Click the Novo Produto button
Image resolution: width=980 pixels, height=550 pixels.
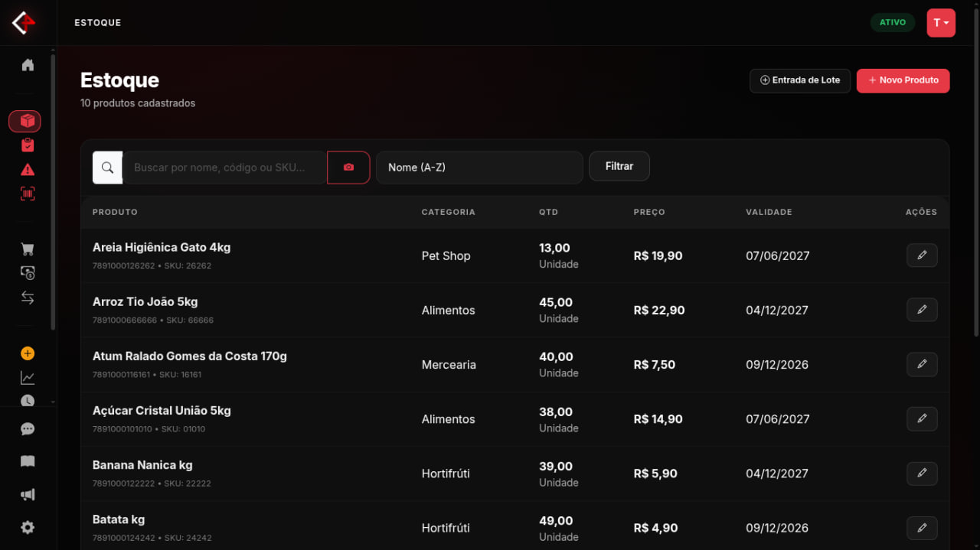[903, 80]
